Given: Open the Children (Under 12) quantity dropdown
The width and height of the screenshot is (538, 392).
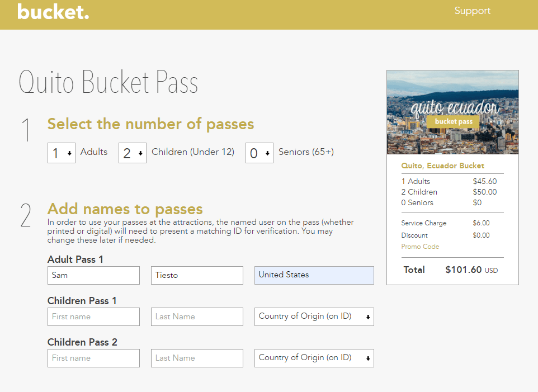Looking at the screenshot, I should pos(133,153).
